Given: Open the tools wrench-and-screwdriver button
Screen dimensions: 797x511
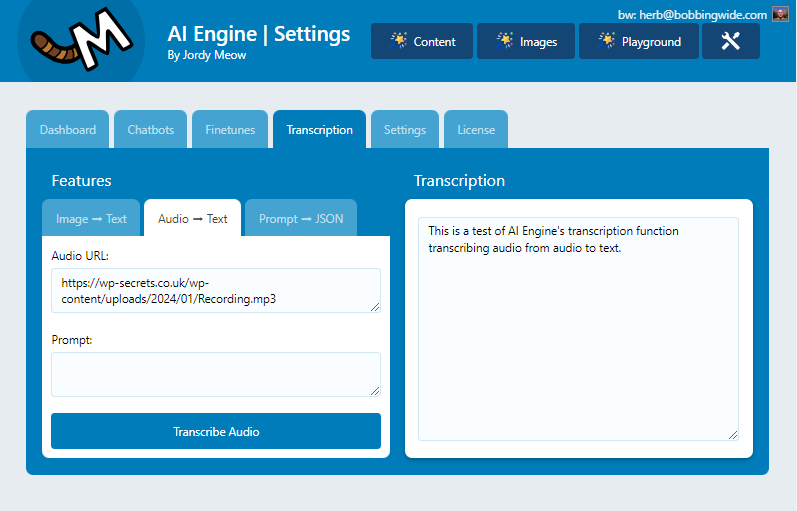Looking at the screenshot, I should 730,41.
